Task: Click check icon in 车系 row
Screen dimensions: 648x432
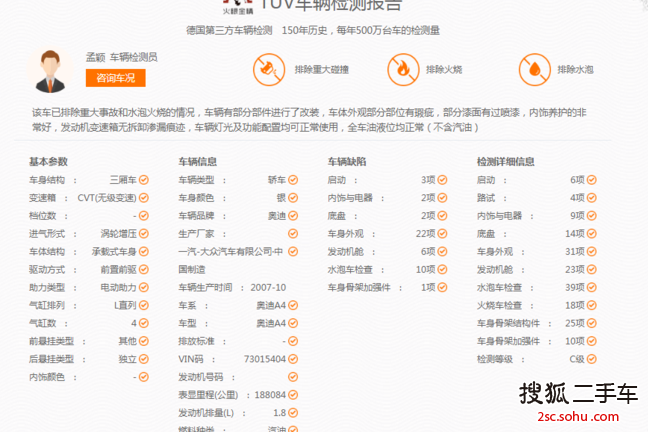Action: [x=293, y=305]
